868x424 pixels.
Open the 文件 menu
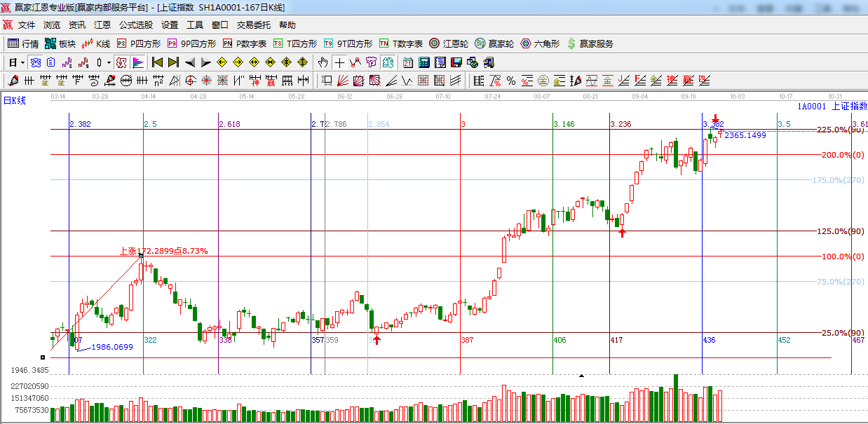tap(27, 25)
